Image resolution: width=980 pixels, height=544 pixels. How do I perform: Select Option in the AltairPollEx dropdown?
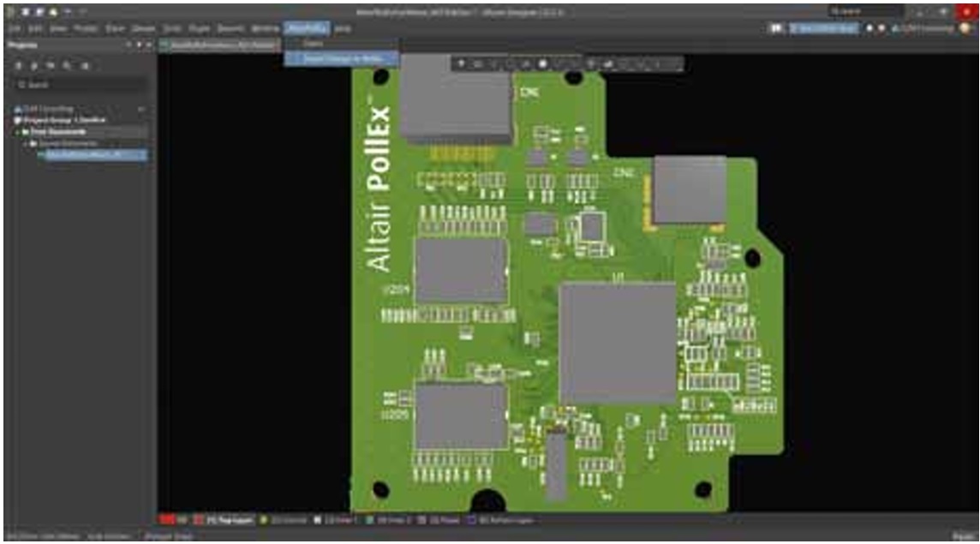coord(314,44)
